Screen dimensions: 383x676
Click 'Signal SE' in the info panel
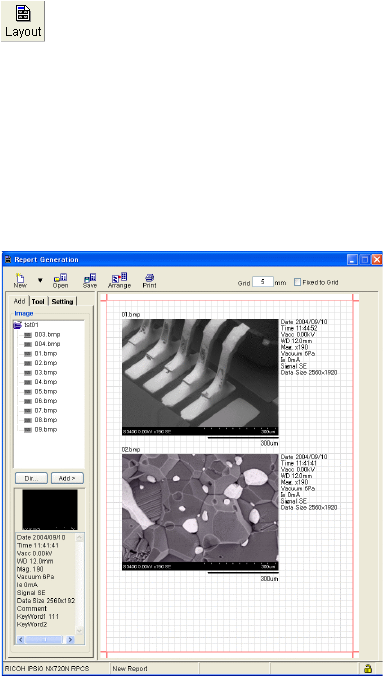30,593
